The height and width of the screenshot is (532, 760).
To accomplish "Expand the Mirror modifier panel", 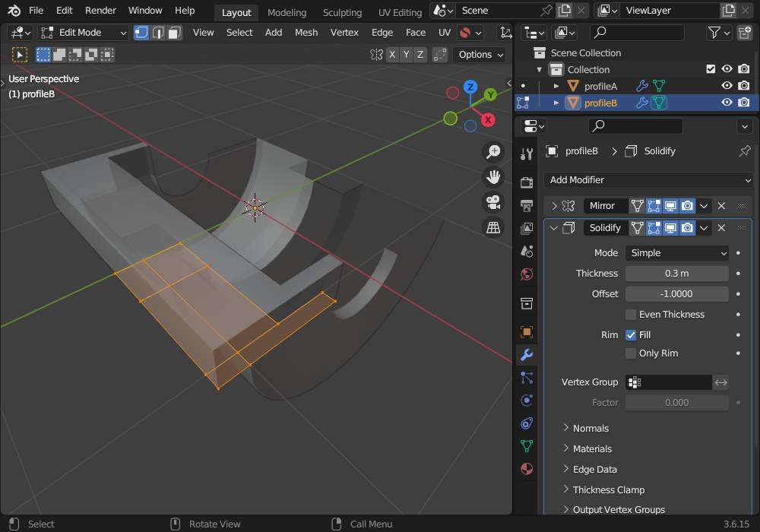I will click(x=554, y=206).
